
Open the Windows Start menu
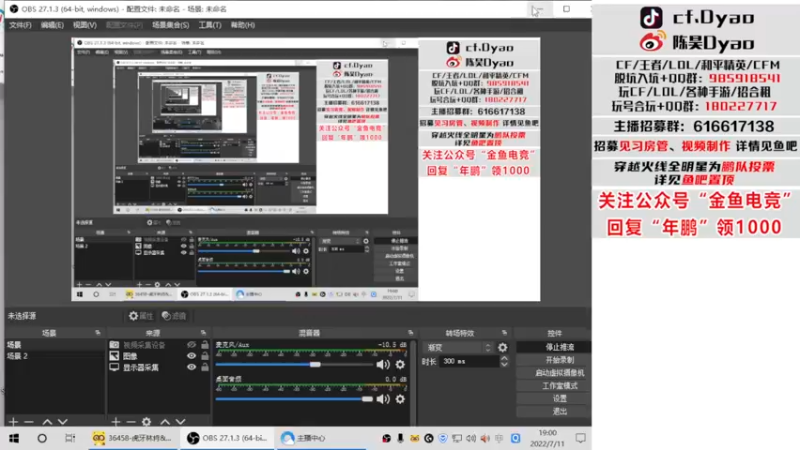[14, 438]
